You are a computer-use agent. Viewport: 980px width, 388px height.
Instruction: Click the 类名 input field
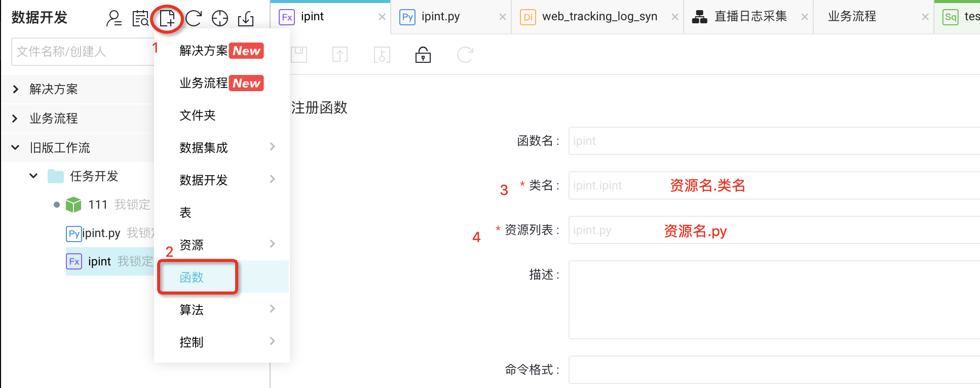pyautogui.click(x=774, y=185)
